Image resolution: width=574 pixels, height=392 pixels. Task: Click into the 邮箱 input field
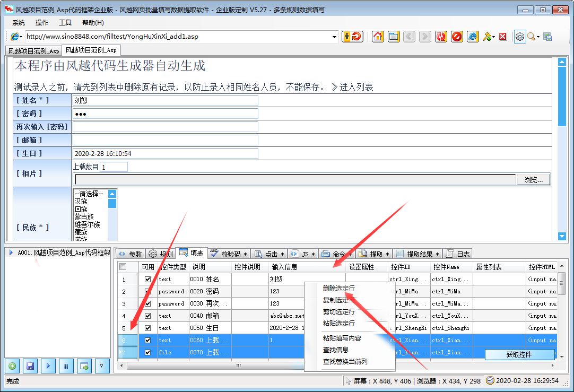pyautogui.click(x=166, y=140)
